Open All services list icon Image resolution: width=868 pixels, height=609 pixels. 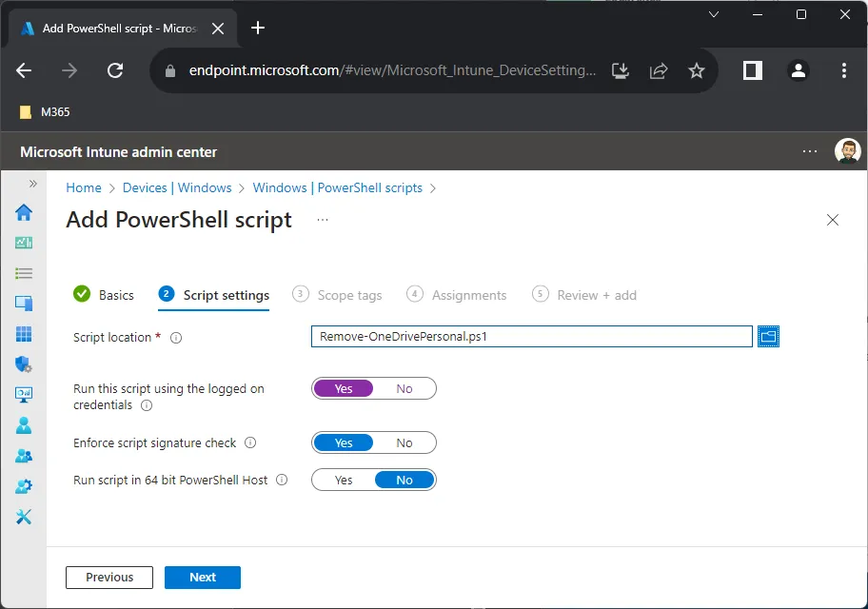click(x=24, y=273)
